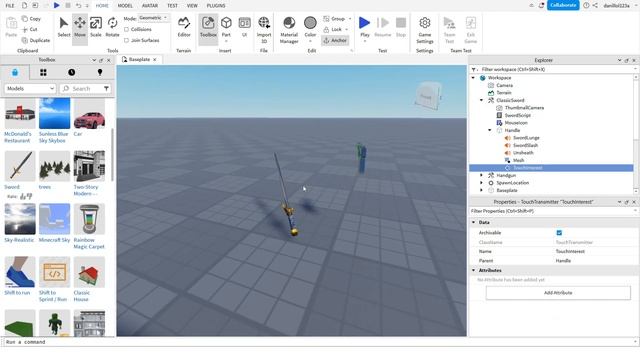
Task: Open the Lock dropdown arrow
Action: pyautogui.click(x=347, y=29)
